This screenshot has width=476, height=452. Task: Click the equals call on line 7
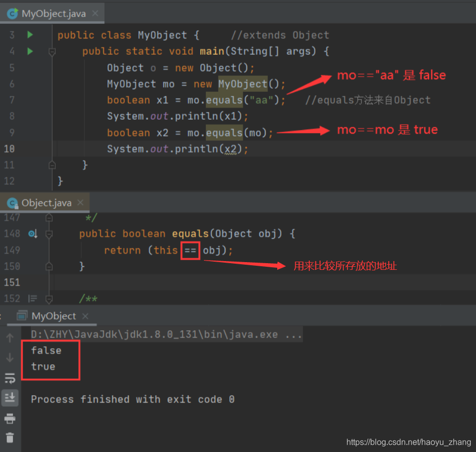[225, 100]
